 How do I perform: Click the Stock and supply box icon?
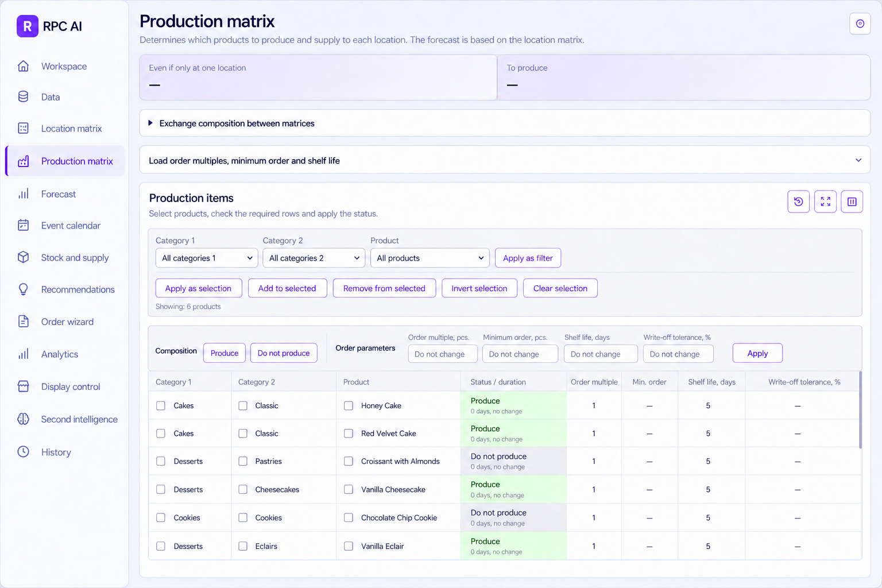(24, 257)
